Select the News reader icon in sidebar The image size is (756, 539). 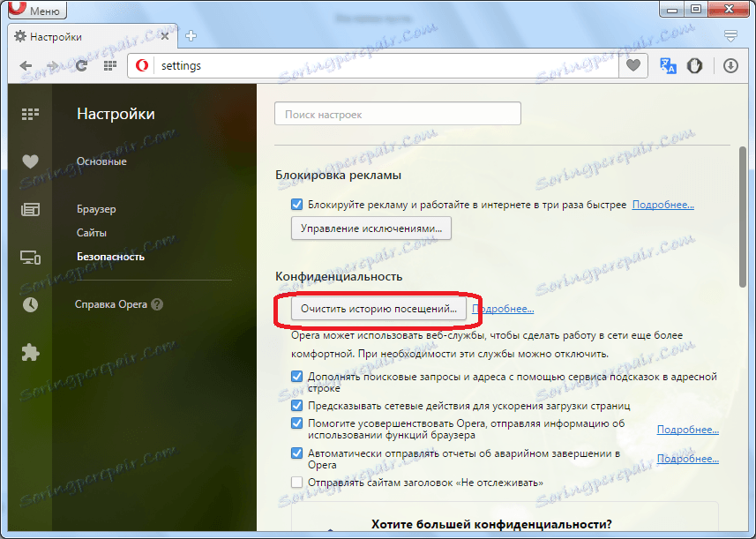pyautogui.click(x=30, y=209)
